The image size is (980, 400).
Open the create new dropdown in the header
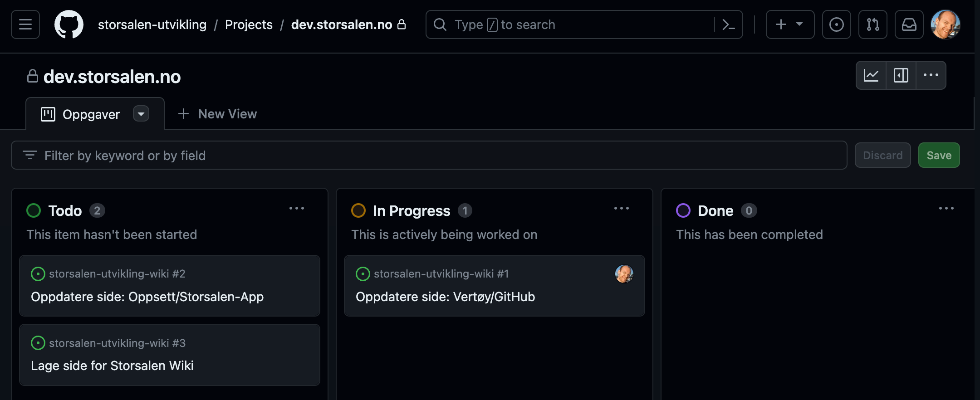coord(789,24)
